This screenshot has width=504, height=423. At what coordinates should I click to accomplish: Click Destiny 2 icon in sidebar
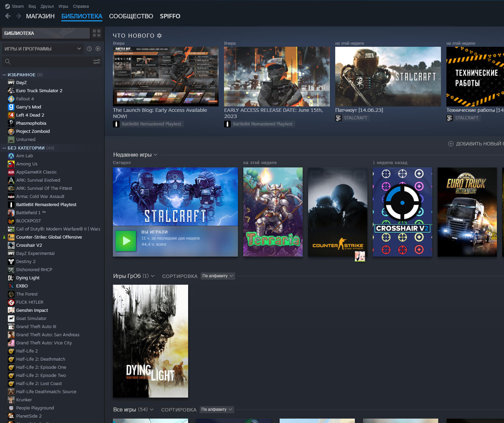pos(11,262)
